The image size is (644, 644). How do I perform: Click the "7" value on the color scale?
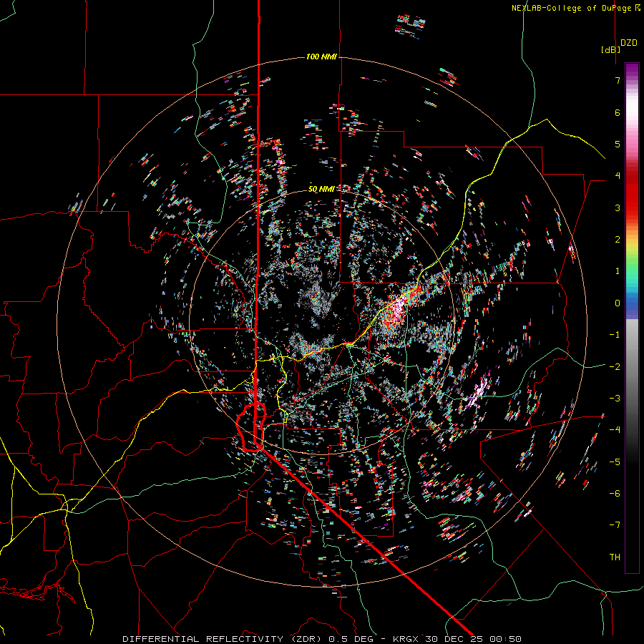[618, 80]
